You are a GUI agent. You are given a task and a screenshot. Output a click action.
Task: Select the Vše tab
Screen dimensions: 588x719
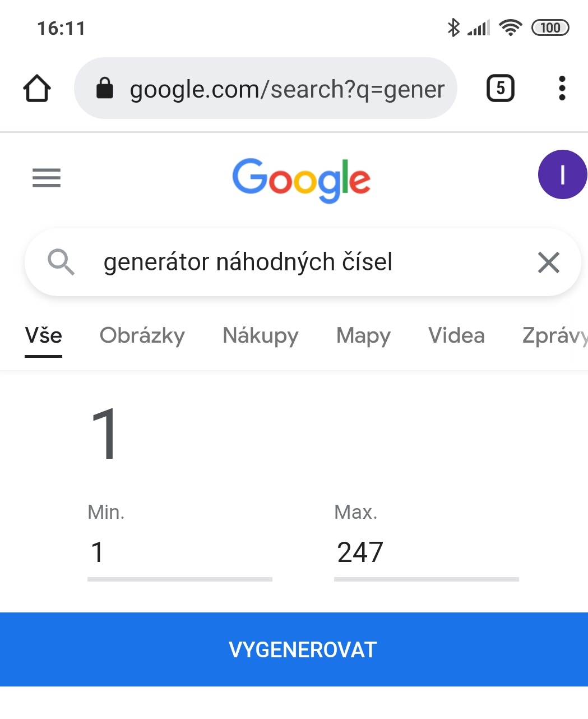44,336
